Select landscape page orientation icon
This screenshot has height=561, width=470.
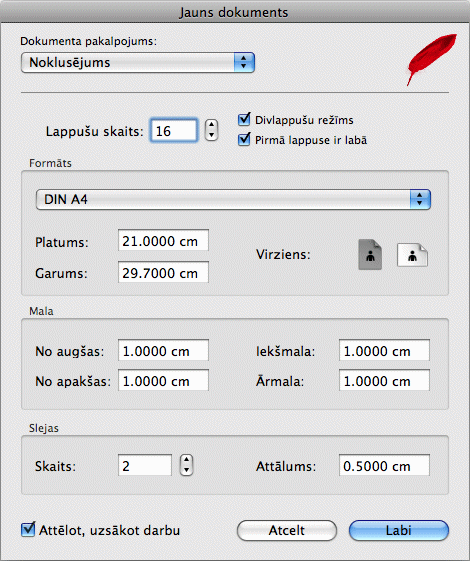pyautogui.click(x=412, y=255)
